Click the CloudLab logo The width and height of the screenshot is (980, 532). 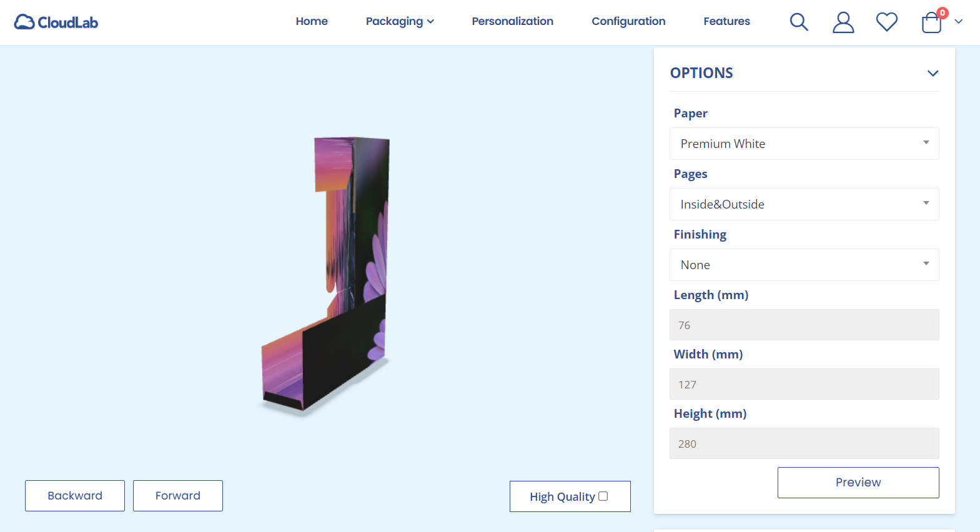(56, 22)
